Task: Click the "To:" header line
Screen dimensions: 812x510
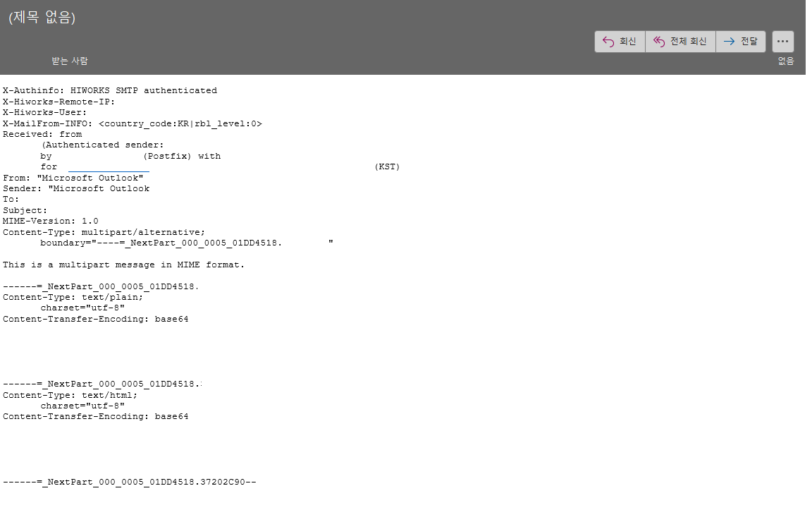Action: (11, 200)
